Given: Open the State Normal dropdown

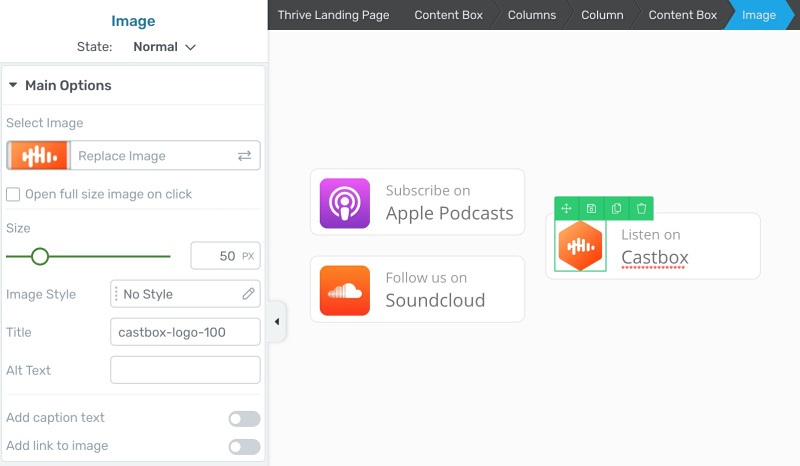Looking at the screenshot, I should pyautogui.click(x=164, y=47).
